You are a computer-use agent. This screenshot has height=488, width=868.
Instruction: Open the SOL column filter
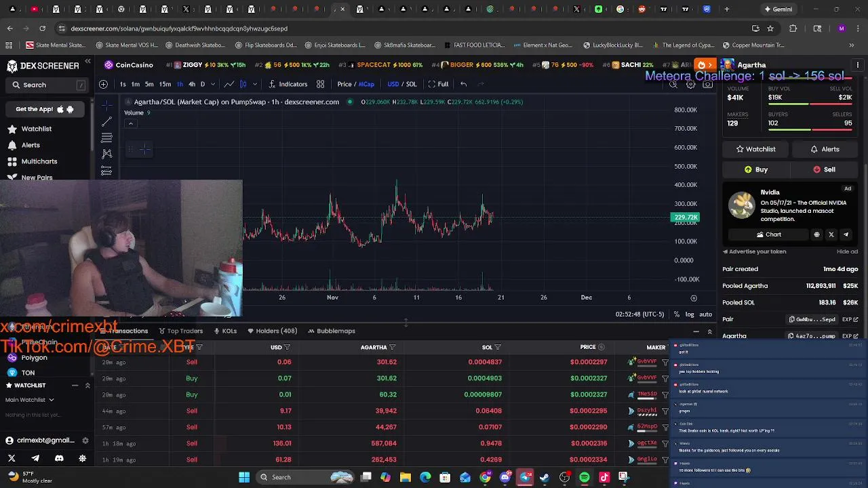point(497,348)
